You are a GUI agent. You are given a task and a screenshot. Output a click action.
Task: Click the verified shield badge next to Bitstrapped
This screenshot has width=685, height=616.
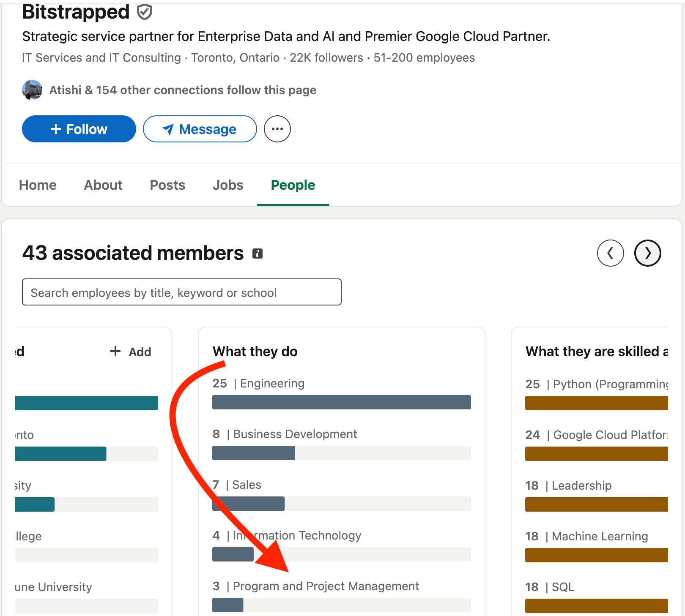[x=145, y=12]
